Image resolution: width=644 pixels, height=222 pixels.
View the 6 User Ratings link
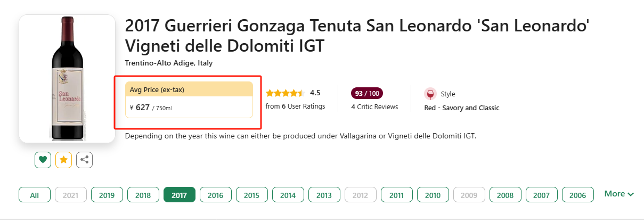point(295,106)
